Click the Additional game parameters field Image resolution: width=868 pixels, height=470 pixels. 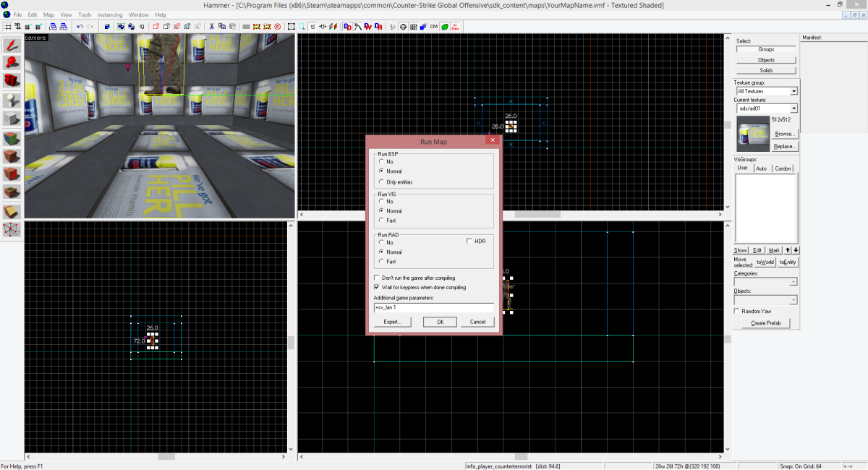coord(433,307)
